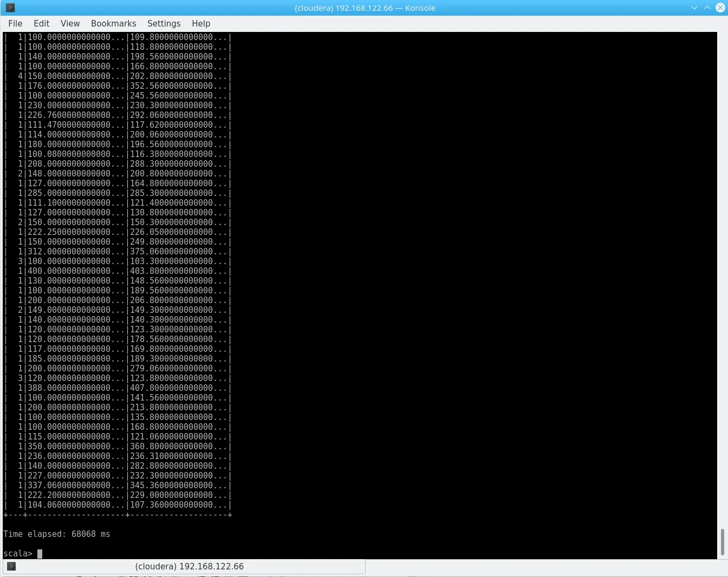Minimize the Konsole window
This screenshot has height=577, width=728.
pyautogui.click(x=694, y=8)
